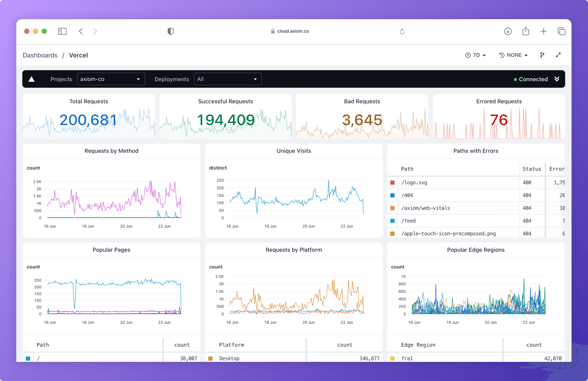Click the /logo.svg red color swatch
The height and width of the screenshot is (381, 588).
coord(392,183)
